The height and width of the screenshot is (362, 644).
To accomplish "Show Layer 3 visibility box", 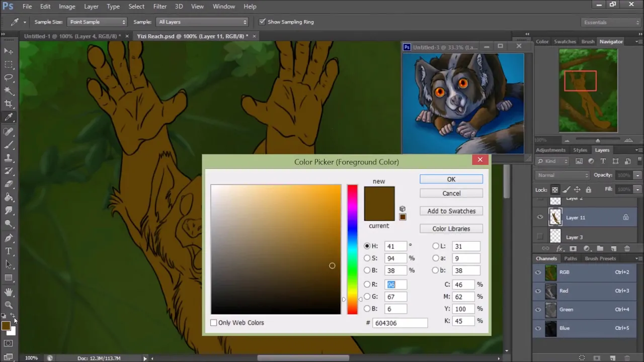I will click(540, 237).
